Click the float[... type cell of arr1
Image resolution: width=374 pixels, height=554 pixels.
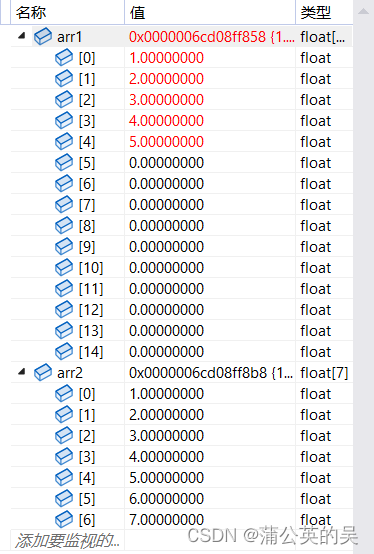tap(323, 37)
